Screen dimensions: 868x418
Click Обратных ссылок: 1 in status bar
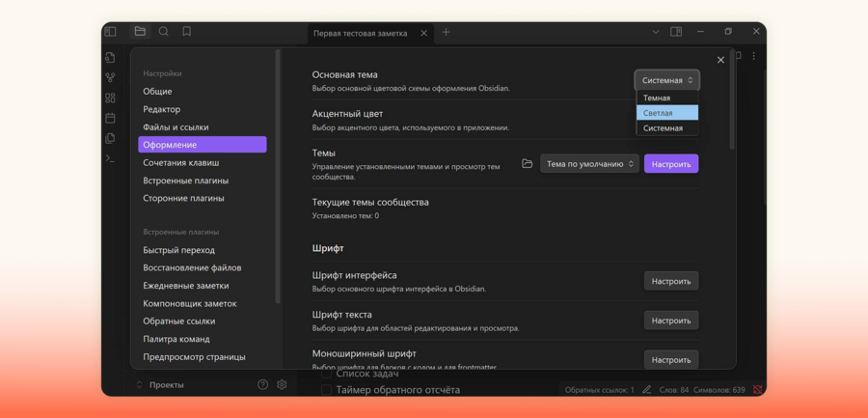(x=600, y=390)
